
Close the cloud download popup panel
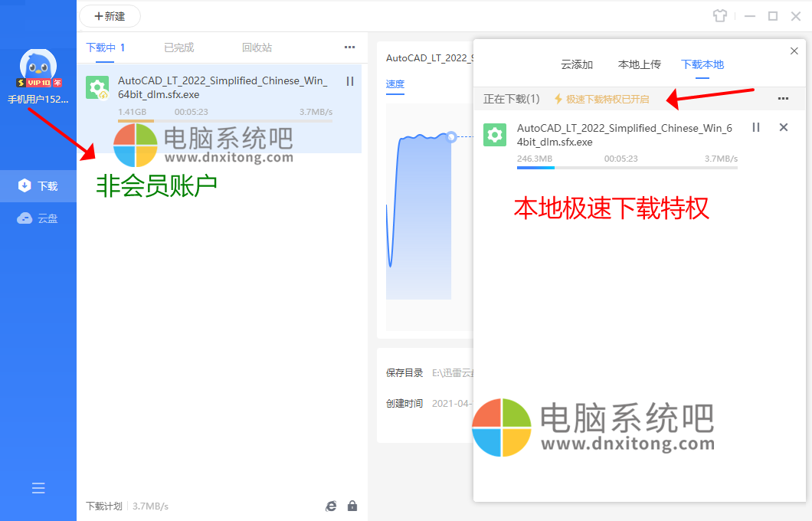coord(794,51)
